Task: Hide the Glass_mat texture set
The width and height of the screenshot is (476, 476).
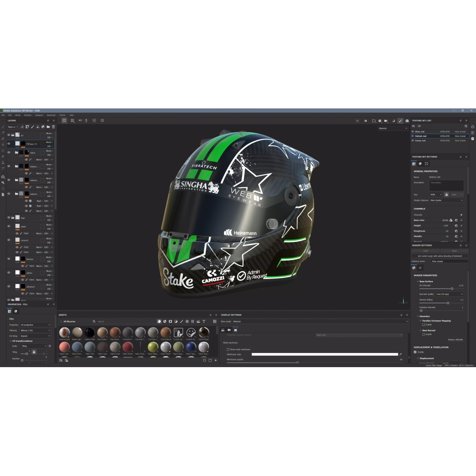Action: 413,131
